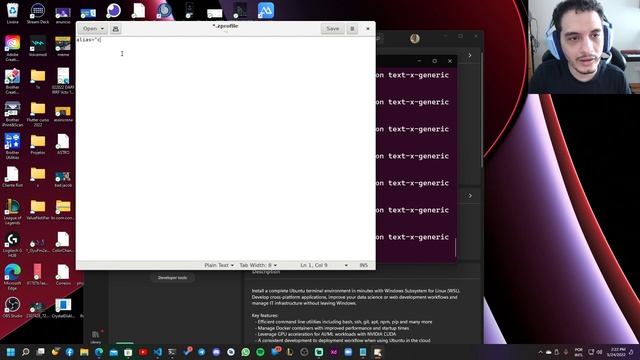The height and width of the screenshot is (360, 640).
Task: Open File Explorer from the taskbar
Action: click(x=84, y=352)
